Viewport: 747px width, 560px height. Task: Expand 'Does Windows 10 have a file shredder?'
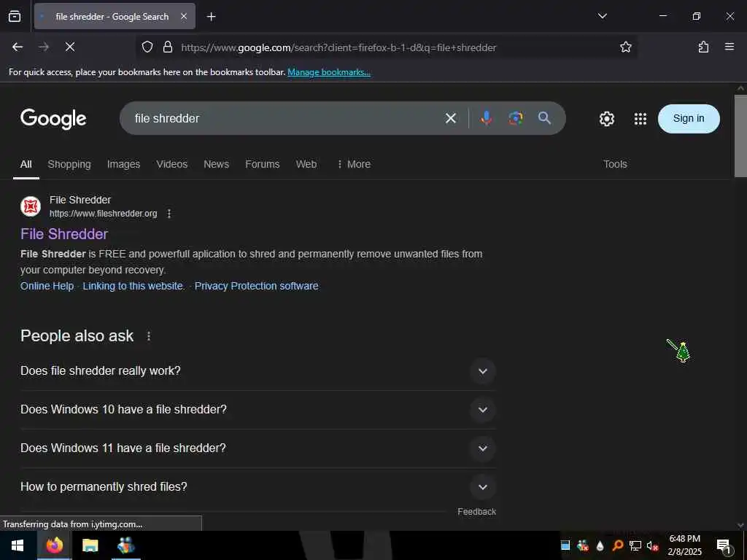point(258,410)
